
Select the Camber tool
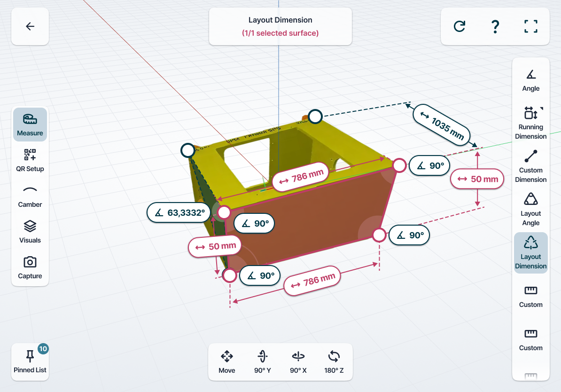[30, 196]
